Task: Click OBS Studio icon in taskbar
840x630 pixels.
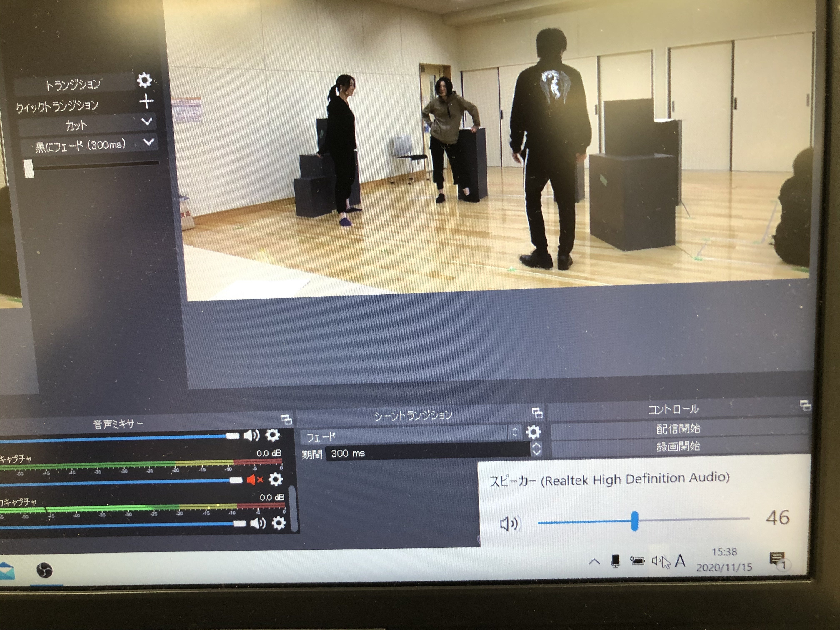Action: [x=44, y=570]
